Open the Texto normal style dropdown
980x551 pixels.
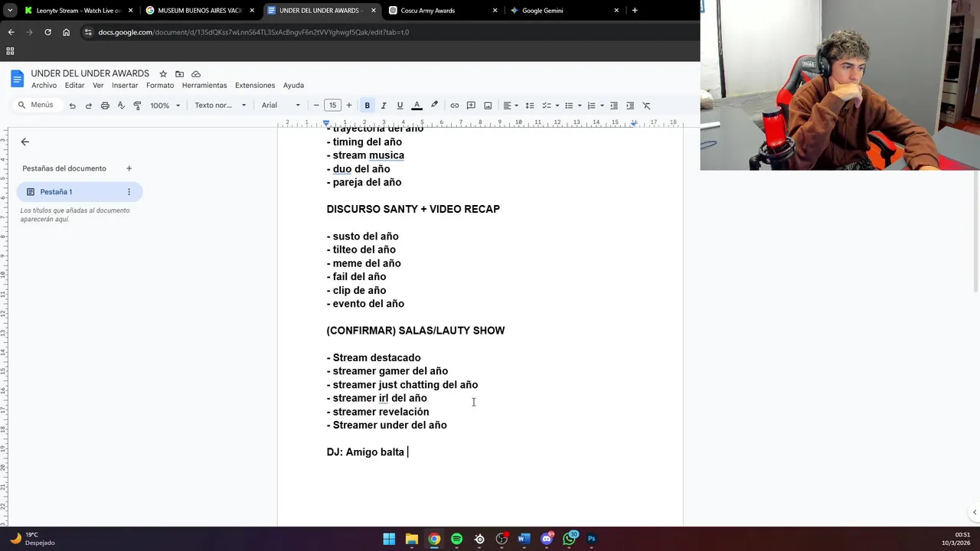point(220,106)
